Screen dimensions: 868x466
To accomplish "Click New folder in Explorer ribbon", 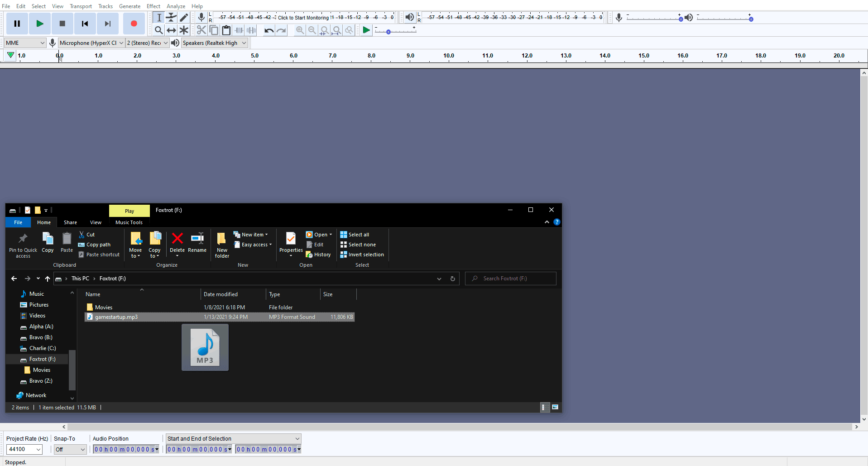I will (x=222, y=245).
